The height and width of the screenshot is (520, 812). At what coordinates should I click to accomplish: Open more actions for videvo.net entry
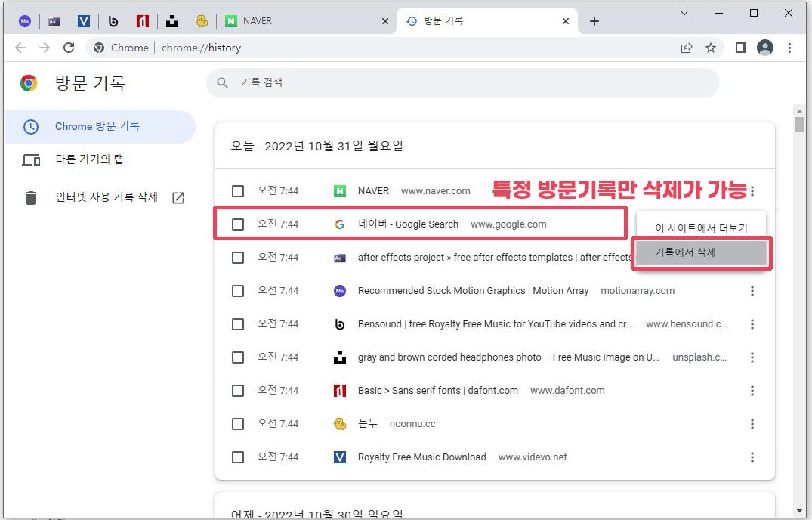coord(752,457)
